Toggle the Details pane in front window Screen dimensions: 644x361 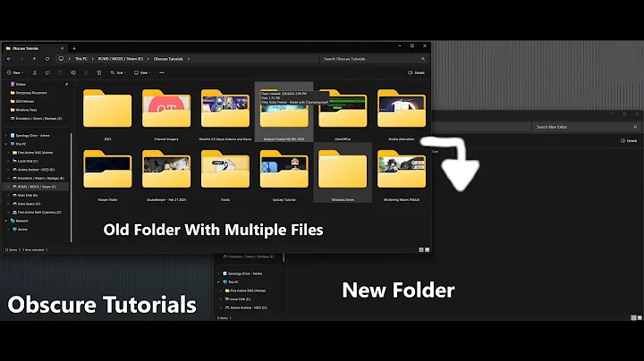416,72
